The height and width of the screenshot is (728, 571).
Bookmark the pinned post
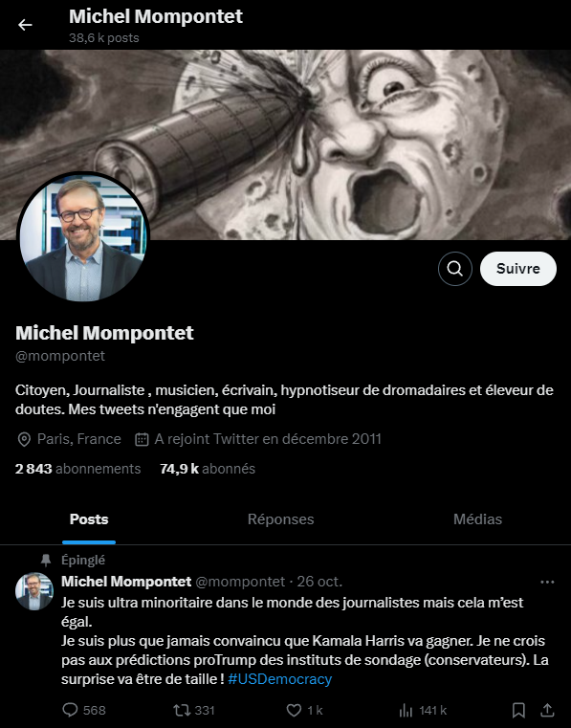[518, 710]
